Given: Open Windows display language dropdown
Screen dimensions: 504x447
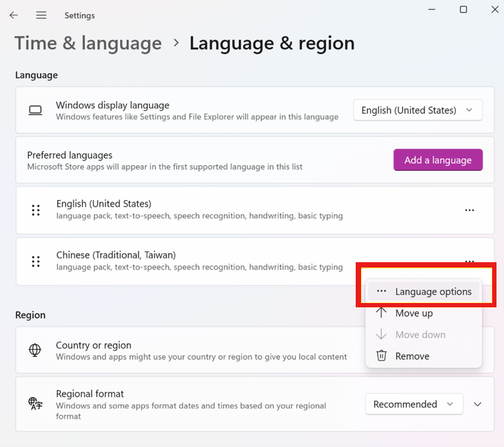Looking at the screenshot, I should click(418, 110).
